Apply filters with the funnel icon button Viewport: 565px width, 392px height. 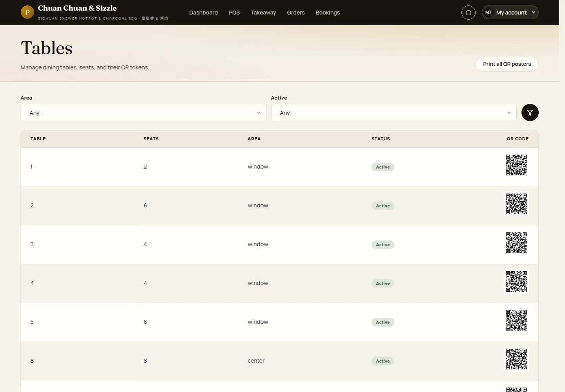[530, 113]
